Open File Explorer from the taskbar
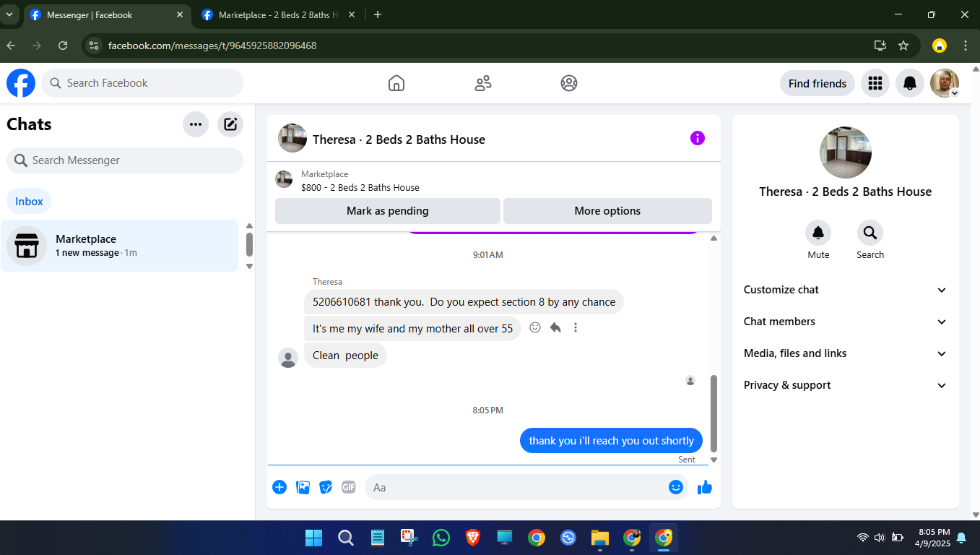Screen dimensions: 980x555 600,538
